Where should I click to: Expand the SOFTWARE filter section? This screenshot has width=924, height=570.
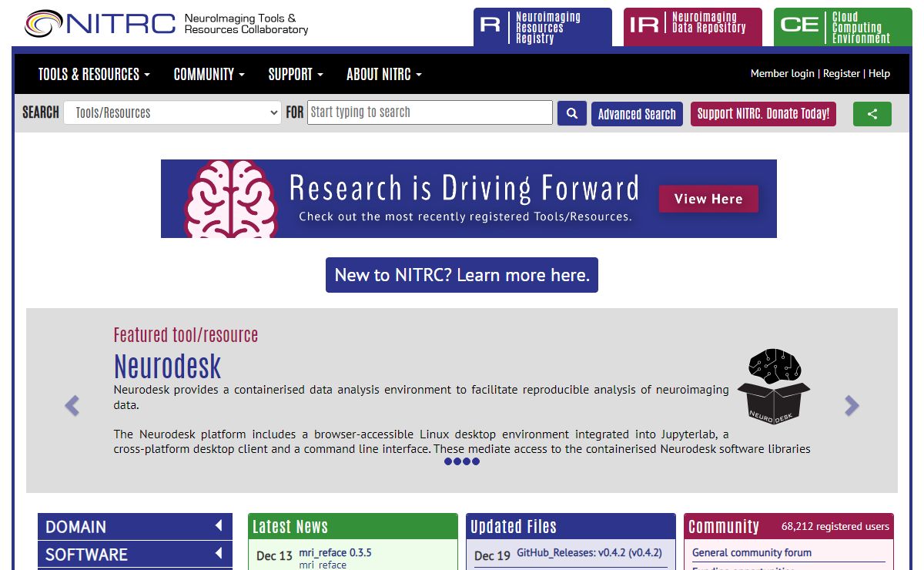135,555
